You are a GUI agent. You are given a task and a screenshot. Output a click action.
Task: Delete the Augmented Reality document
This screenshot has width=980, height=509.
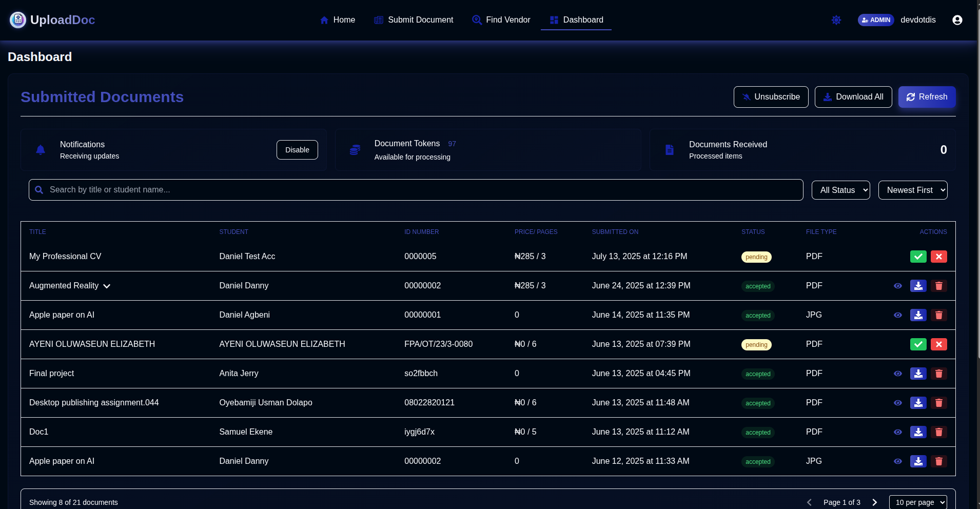click(x=939, y=286)
